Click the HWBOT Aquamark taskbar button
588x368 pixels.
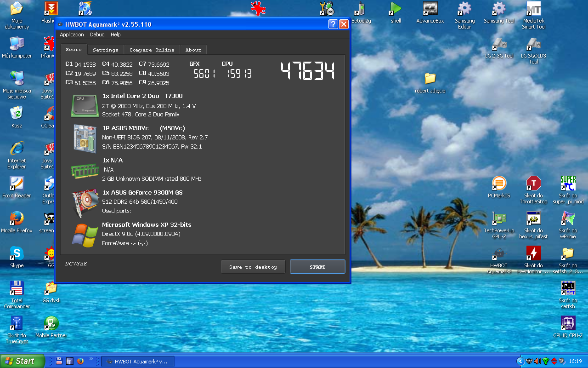tap(137, 362)
